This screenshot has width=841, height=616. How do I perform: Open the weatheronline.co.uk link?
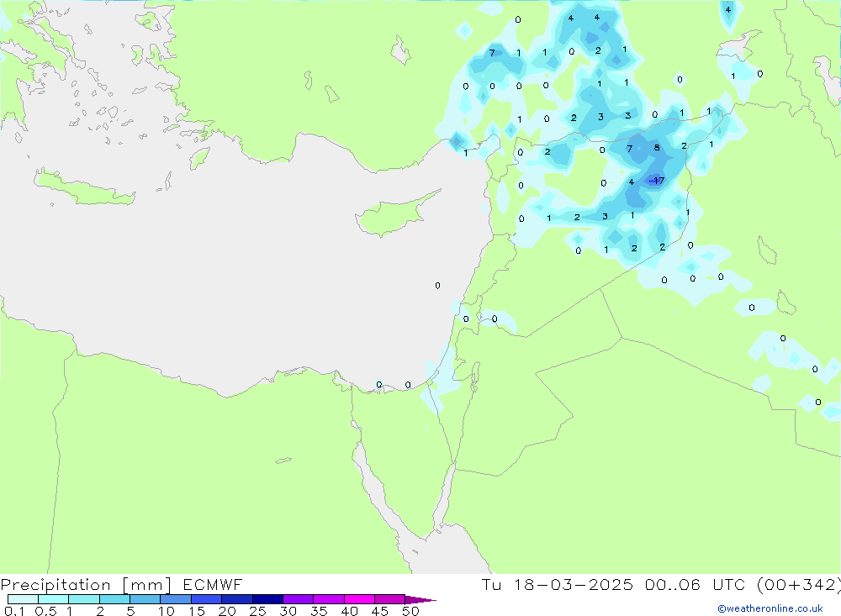(x=770, y=608)
